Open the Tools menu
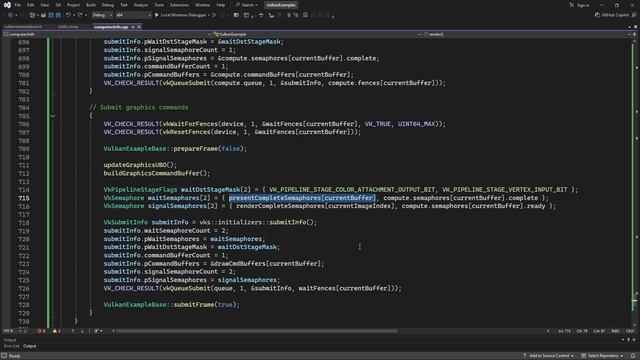 pos(159,5)
